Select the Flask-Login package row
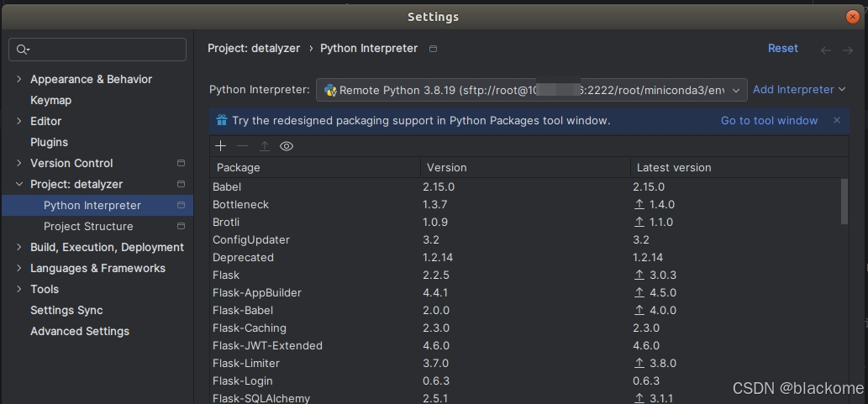This screenshot has width=868, height=404. [525, 381]
